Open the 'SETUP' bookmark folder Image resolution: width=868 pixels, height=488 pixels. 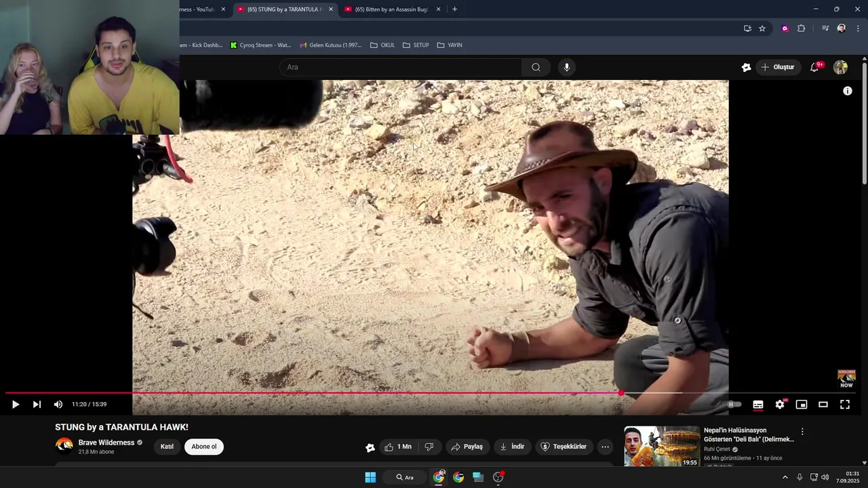[416, 45]
